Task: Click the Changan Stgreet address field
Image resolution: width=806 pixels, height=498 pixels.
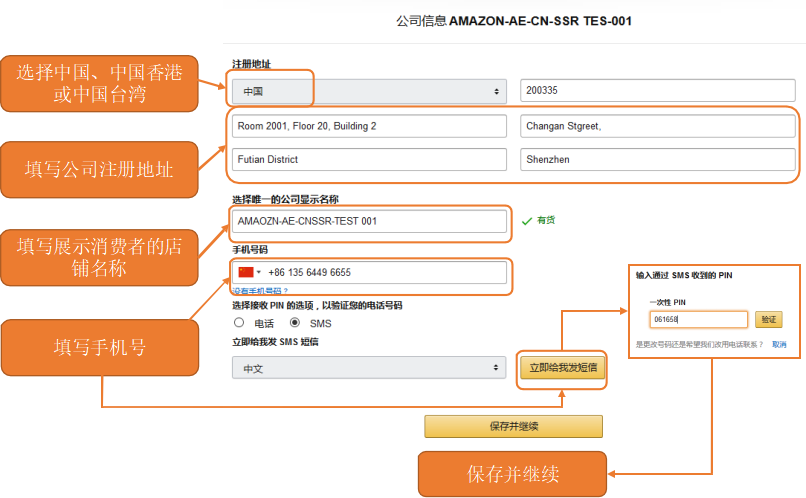Action: [657, 126]
